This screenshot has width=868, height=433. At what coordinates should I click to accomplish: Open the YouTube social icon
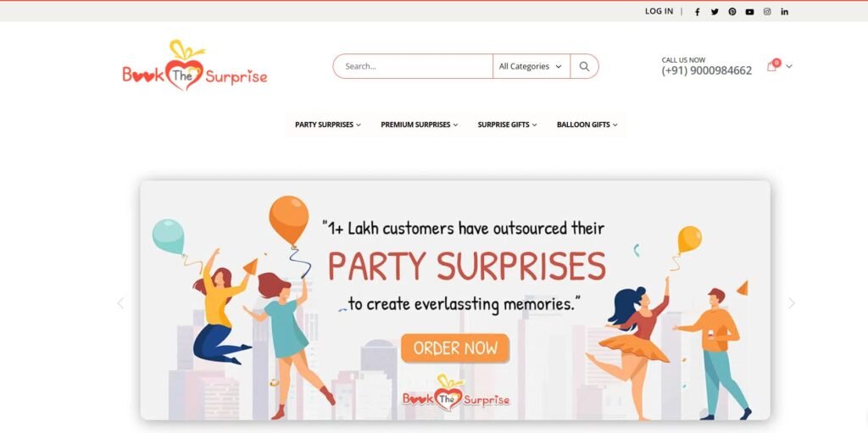[749, 12]
